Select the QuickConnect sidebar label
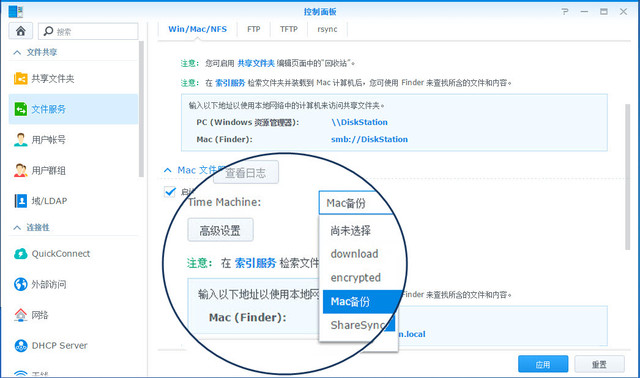Screen dimensions: 640x378 coord(61,253)
